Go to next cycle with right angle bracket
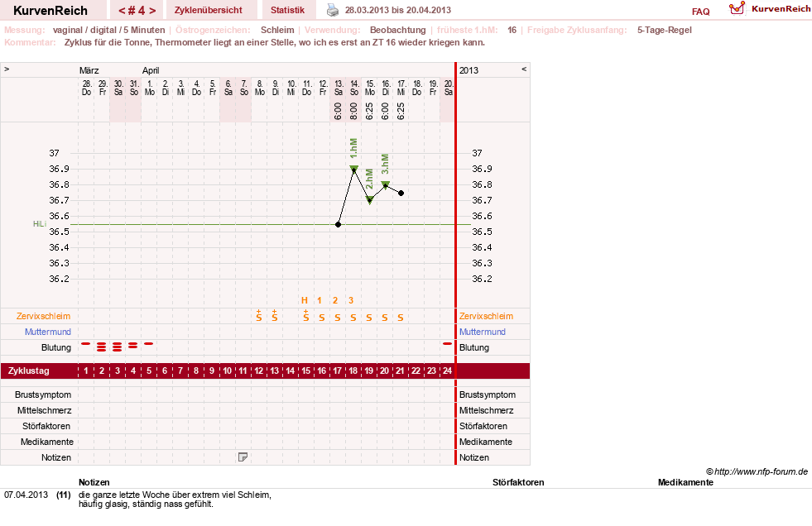The width and height of the screenshot is (812, 526). (152, 11)
